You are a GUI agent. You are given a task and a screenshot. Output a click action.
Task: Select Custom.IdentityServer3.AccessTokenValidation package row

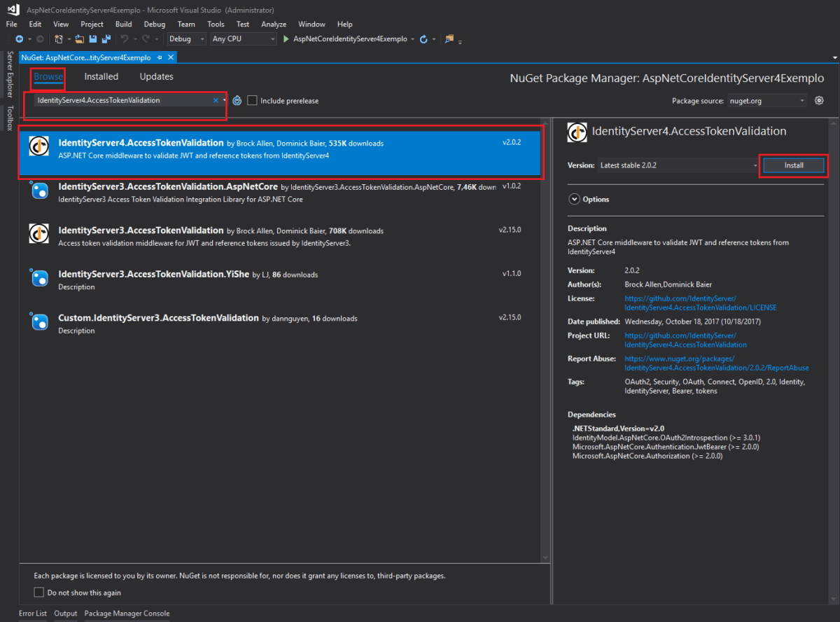tap(280, 324)
